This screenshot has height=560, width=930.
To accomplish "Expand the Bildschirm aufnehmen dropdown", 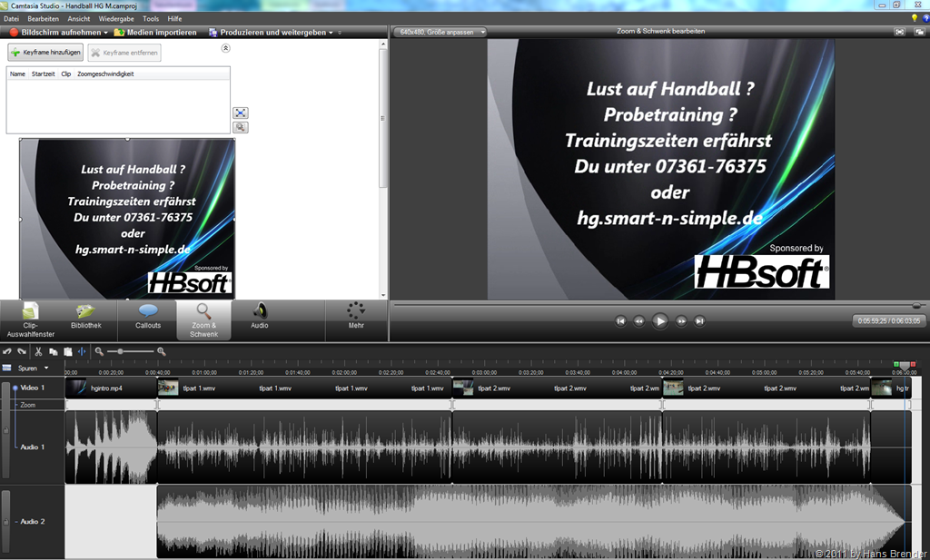I will [x=106, y=32].
